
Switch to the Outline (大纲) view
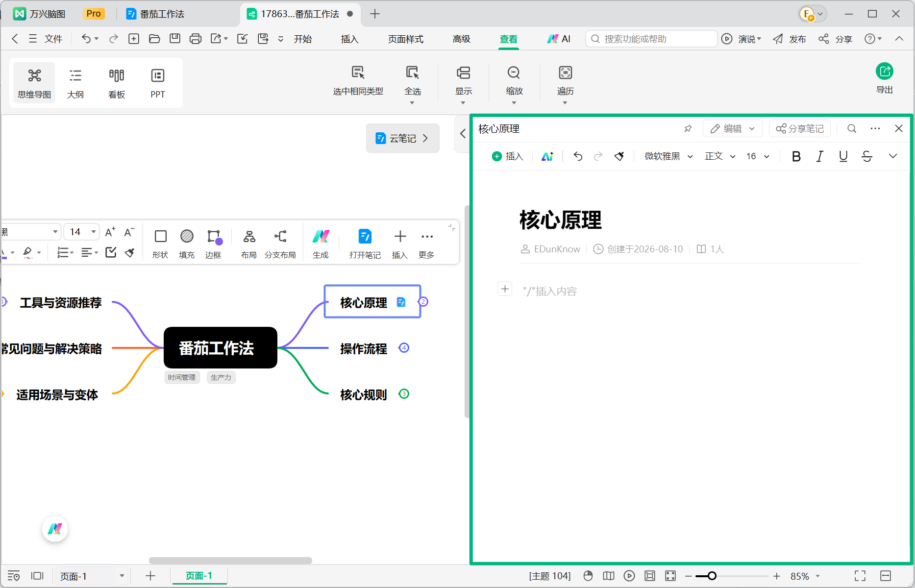click(x=75, y=83)
